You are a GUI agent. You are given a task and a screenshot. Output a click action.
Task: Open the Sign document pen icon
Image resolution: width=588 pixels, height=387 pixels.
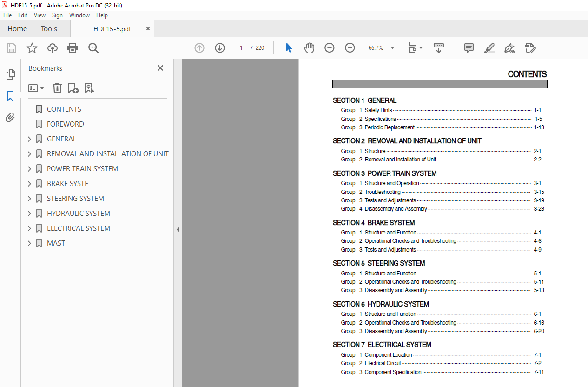(509, 48)
